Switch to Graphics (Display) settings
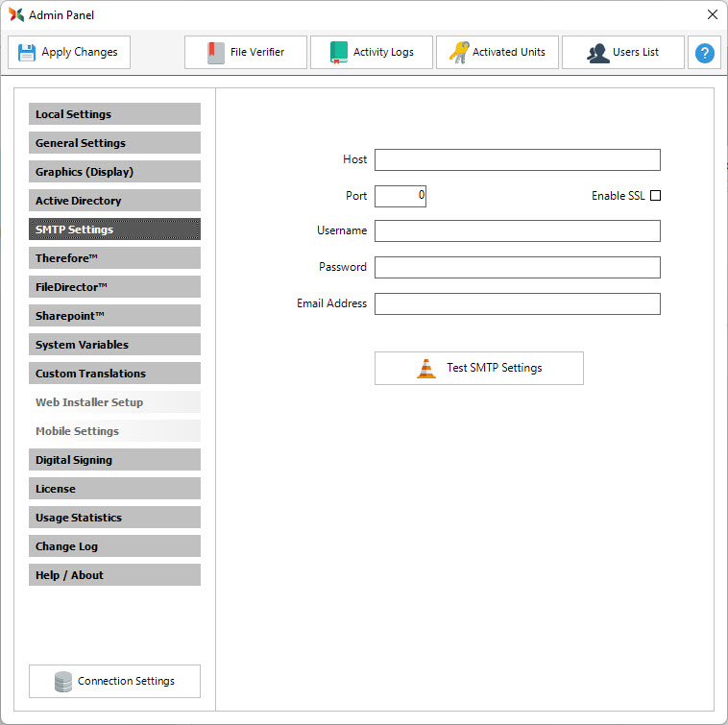This screenshot has width=728, height=725. tap(114, 172)
